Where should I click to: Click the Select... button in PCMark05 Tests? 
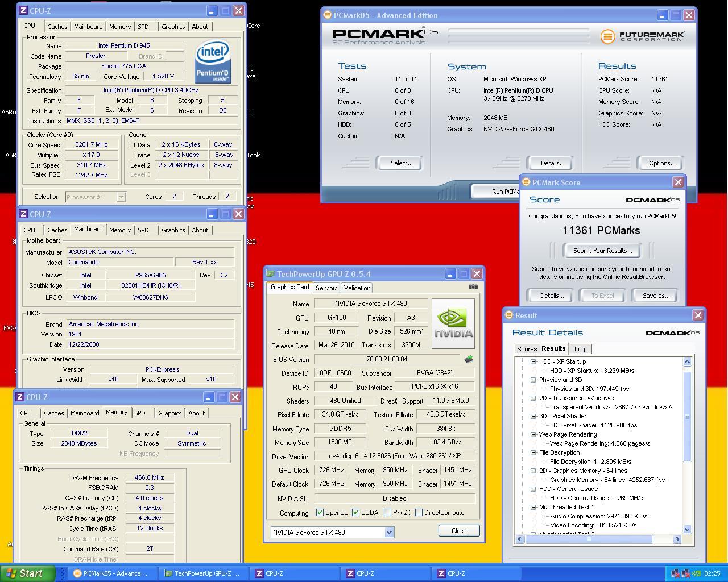401,163
